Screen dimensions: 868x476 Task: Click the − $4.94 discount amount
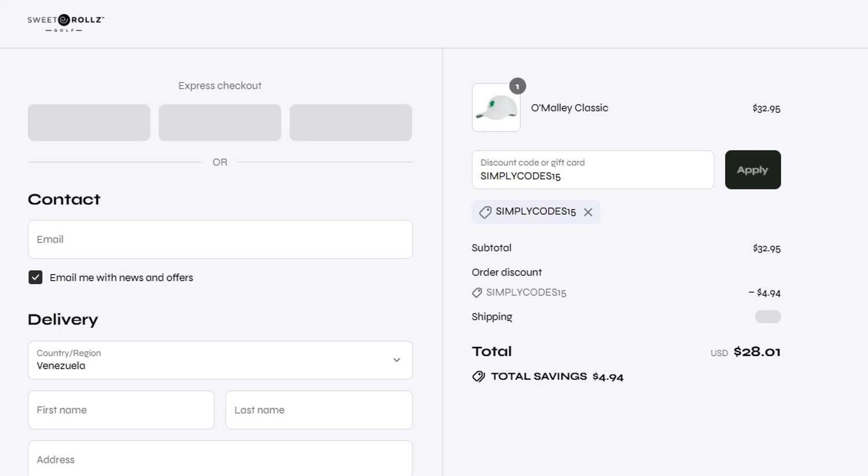764,293
